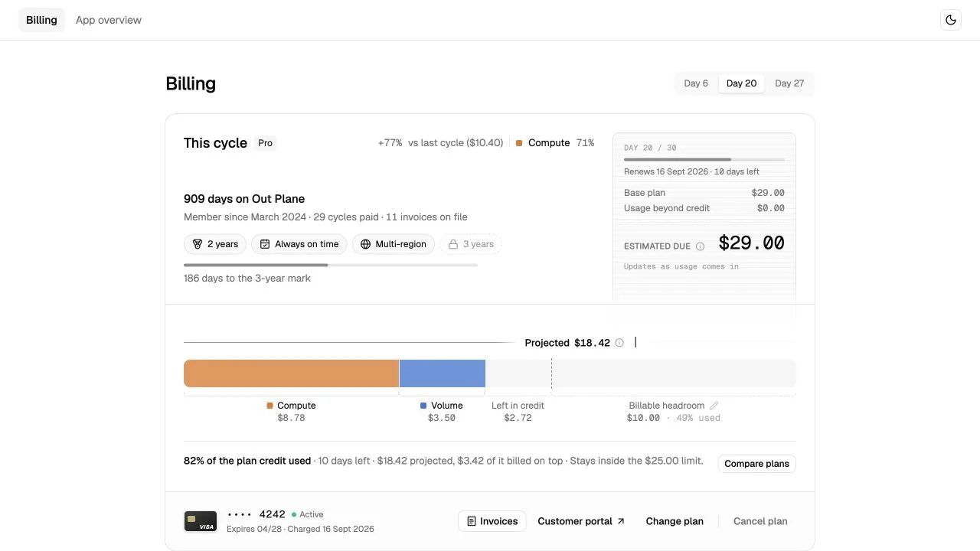The image size is (980, 551).
Task: Select the orange Compute segment of usage bar
Action: coord(291,373)
